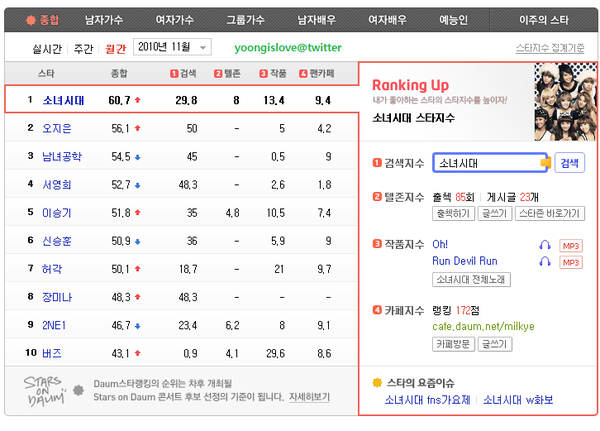
Task: Click the 카페방문 button
Action: tap(453, 344)
